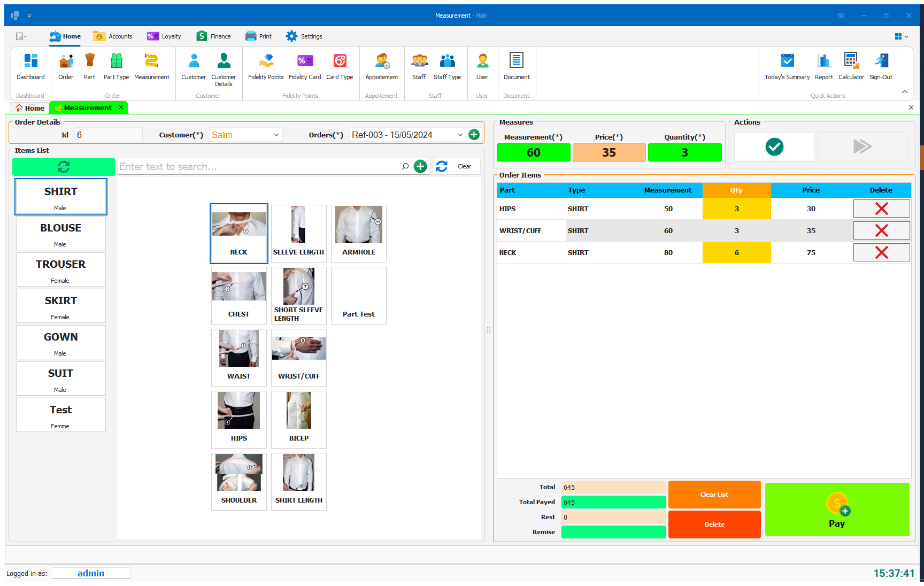Open the Dashboard ribbon icon

(30, 66)
